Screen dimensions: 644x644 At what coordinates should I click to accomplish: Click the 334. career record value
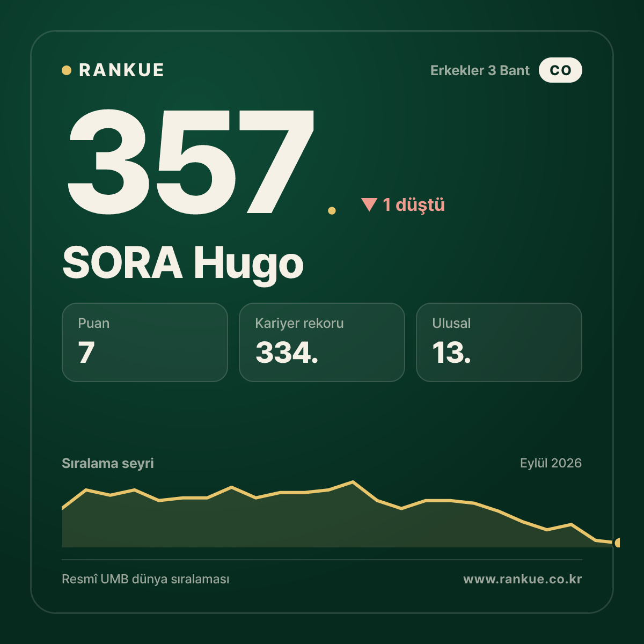pyautogui.click(x=287, y=353)
